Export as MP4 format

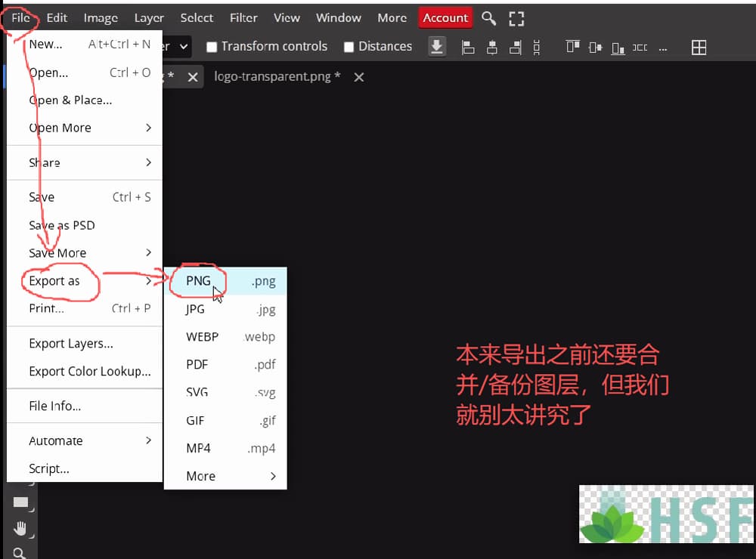pos(225,449)
